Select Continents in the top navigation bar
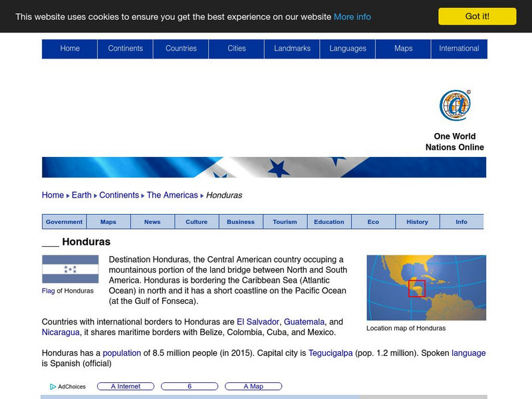This screenshot has width=532, height=399. (126, 48)
